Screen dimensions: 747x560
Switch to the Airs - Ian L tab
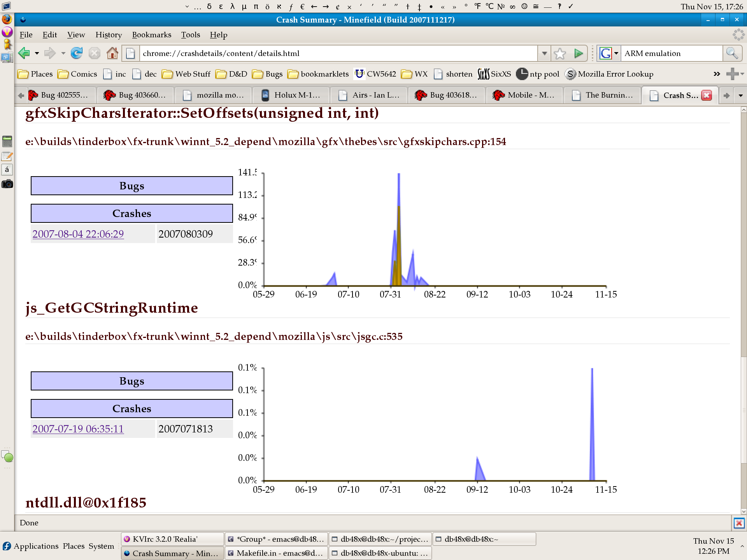pyautogui.click(x=369, y=95)
